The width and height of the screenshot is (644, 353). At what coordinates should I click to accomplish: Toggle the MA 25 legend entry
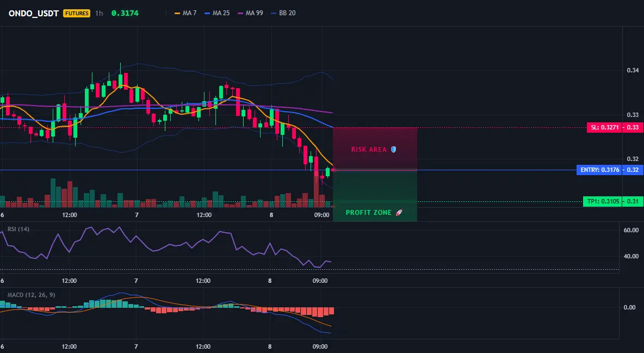click(x=217, y=13)
